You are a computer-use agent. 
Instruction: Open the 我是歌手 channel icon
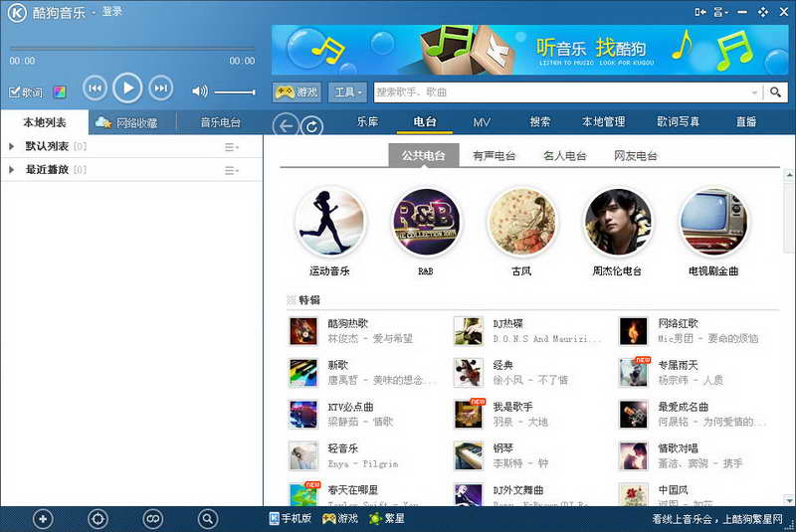tap(468, 414)
